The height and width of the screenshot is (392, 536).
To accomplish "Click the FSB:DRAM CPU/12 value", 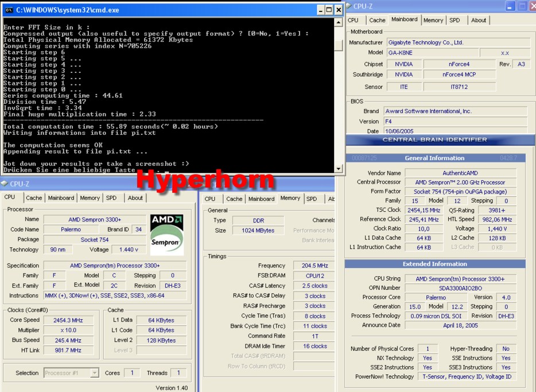I will click(314, 276).
